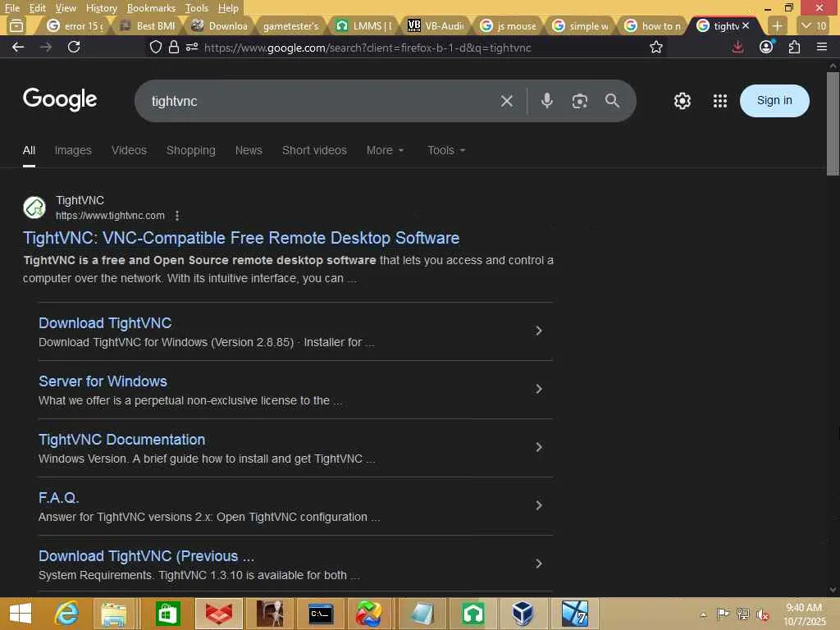Open the Edit menu
The width and height of the screenshot is (840, 630).
[x=38, y=8]
